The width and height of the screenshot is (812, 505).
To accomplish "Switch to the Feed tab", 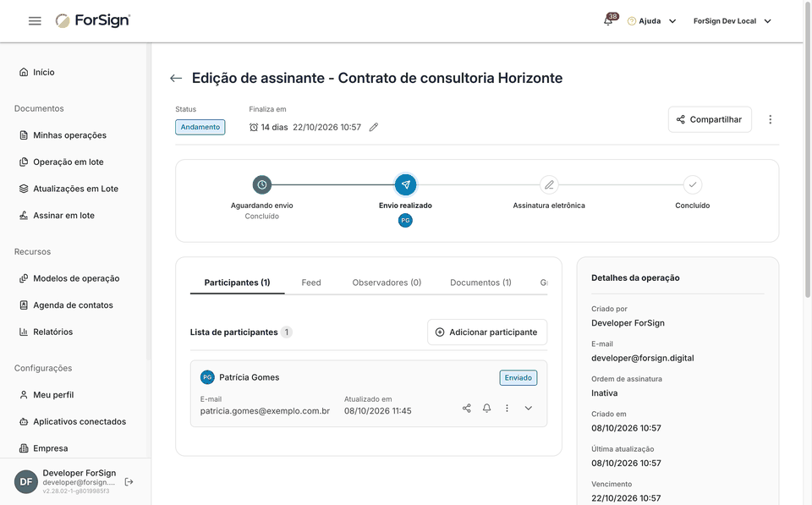I will 311,283.
